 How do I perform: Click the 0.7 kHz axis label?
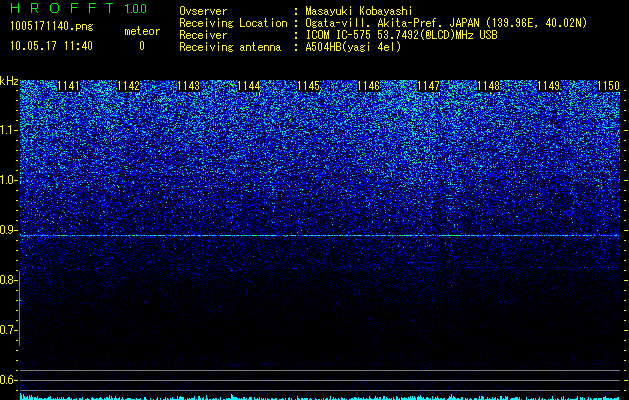pyautogui.click(x=8, y=330)
